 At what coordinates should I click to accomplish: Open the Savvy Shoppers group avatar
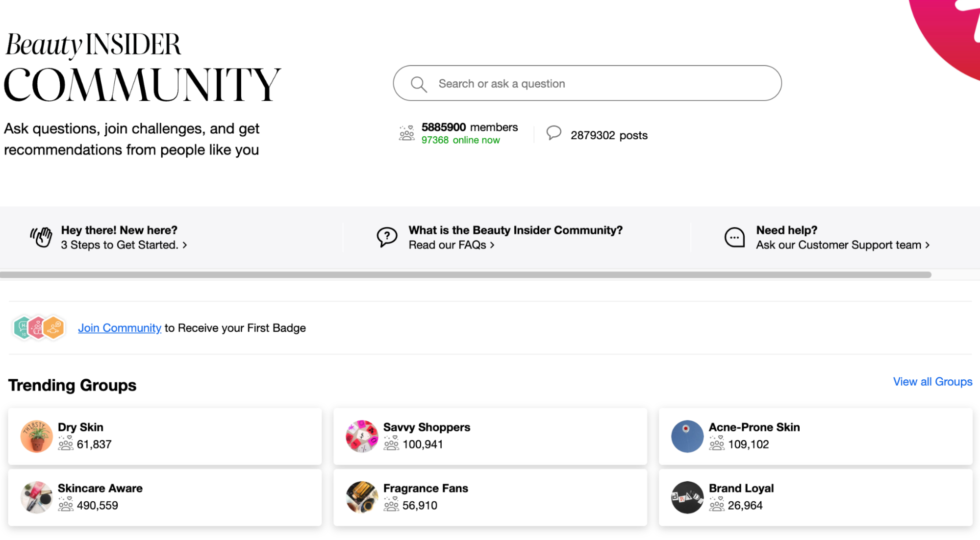click(x=362, y=436)
